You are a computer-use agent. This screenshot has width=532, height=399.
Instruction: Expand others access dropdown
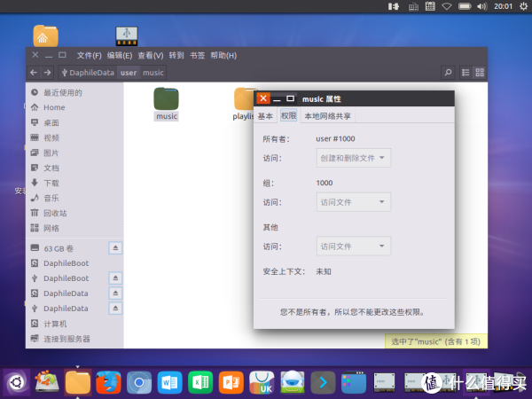[354, 246]
